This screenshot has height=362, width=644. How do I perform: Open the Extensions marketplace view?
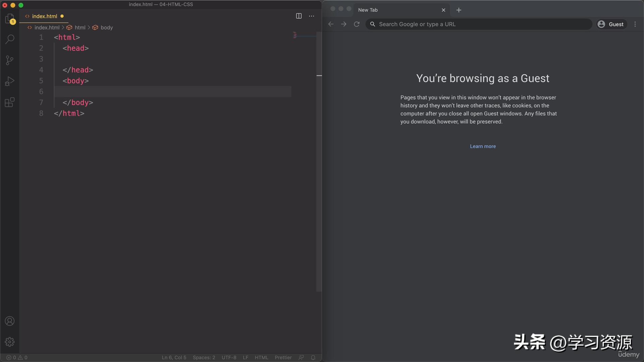pyautogui.click(x=10, y=102)
